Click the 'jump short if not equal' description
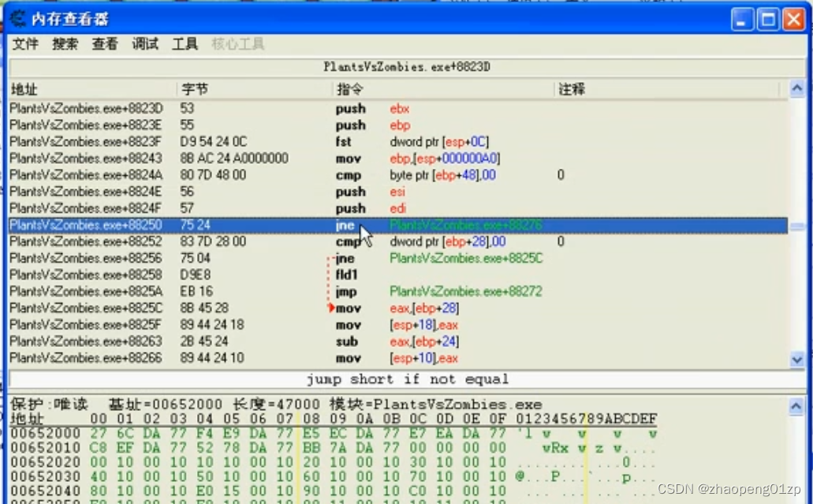Screen dimensions: 813x504 click(407, 379)
